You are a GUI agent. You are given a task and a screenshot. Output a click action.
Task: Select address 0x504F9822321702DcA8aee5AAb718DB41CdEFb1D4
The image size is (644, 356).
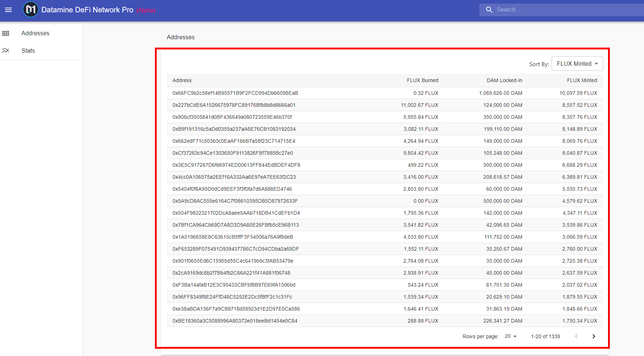pyautogui.click(x=236, y=213)
